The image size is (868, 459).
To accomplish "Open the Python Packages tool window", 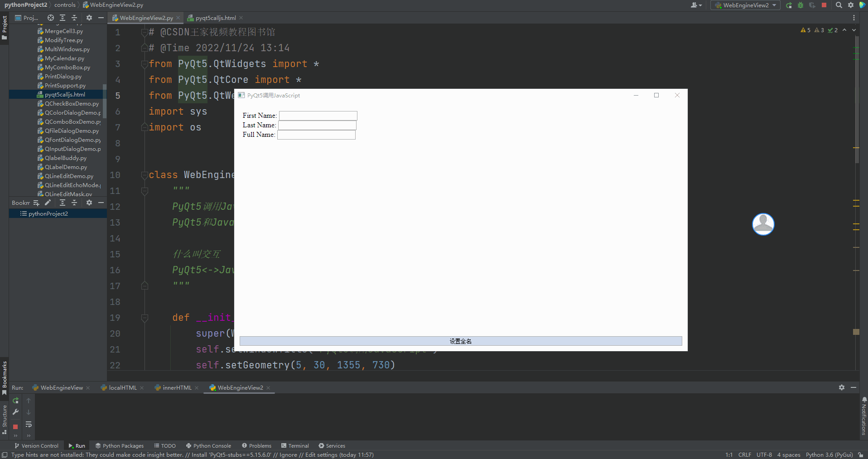I will coord(120,446).
